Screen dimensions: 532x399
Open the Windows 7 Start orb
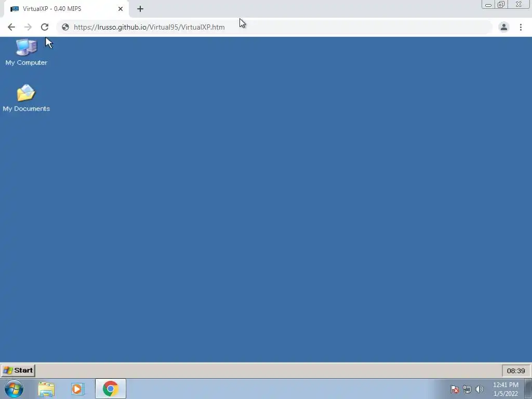[x=14, y=389]
